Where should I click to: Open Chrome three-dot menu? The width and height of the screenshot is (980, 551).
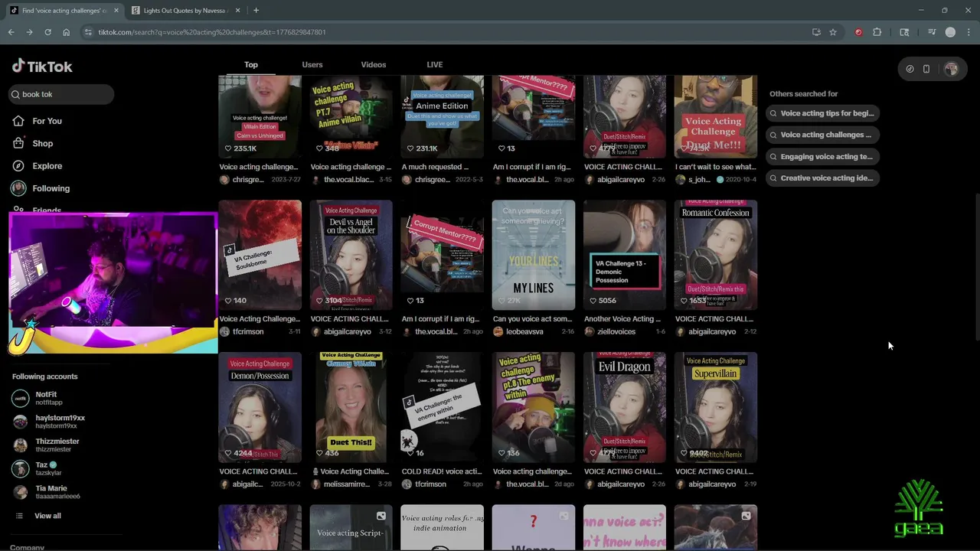point(969,32)
